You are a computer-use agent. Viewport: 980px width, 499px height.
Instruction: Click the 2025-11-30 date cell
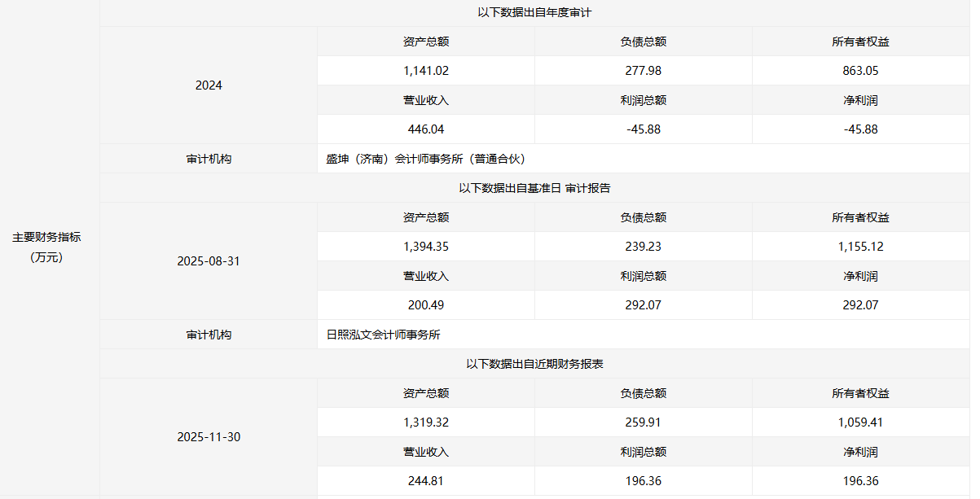coord(209,437)
